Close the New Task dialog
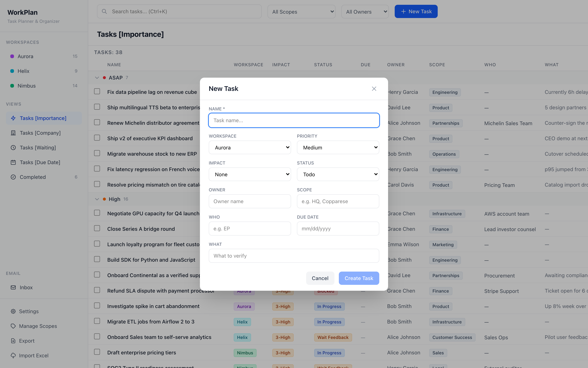 tap(374, 89)
